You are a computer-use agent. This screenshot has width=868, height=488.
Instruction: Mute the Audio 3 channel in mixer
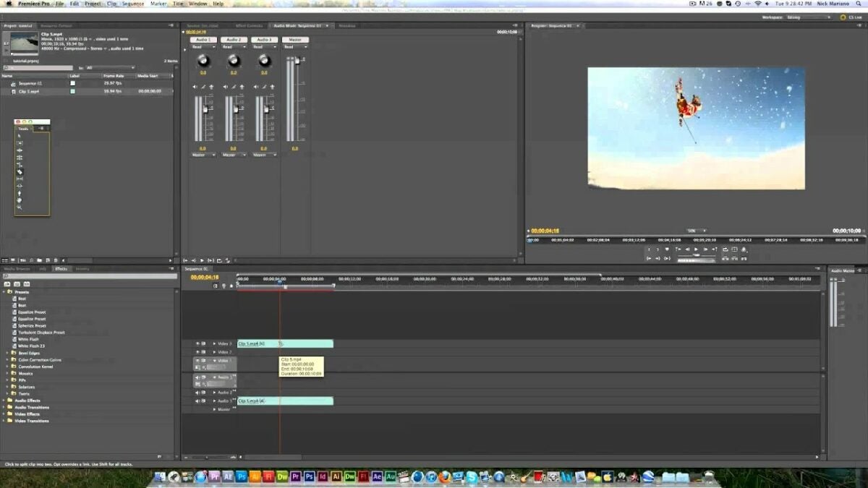(256, 87)
